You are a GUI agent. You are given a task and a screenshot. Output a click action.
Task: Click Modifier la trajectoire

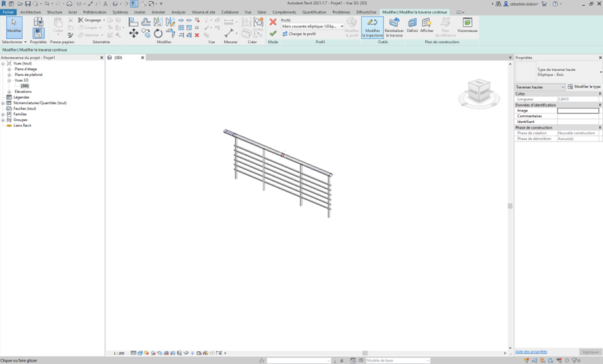click(x=372, y=27)
